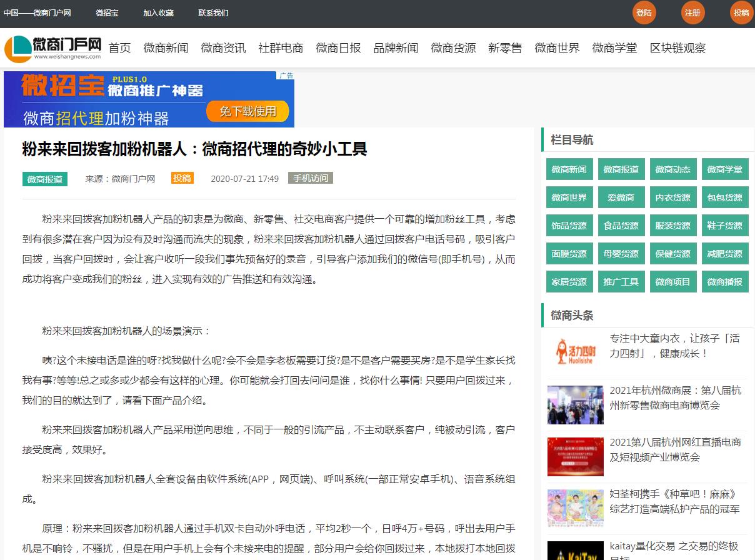Click the 广告 ad label icon
Screen dimensions: 755x560
[286, 76]
